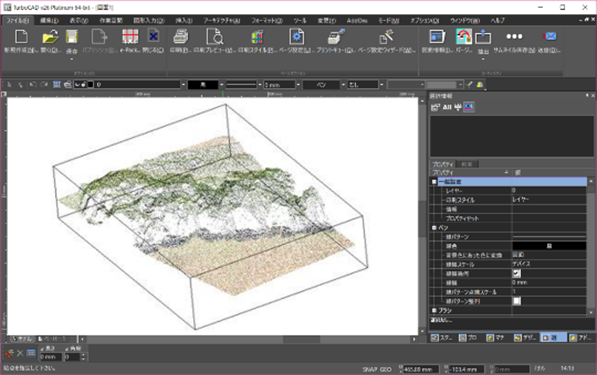Click the e-Pack grid icon
This screenshot has width=597, height=375.
tap(130, 37)
